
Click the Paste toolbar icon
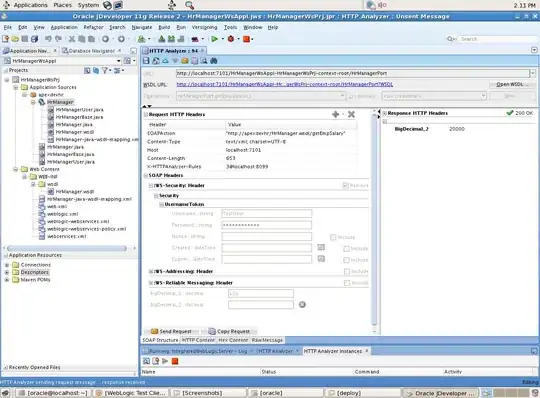coord(91,39)
